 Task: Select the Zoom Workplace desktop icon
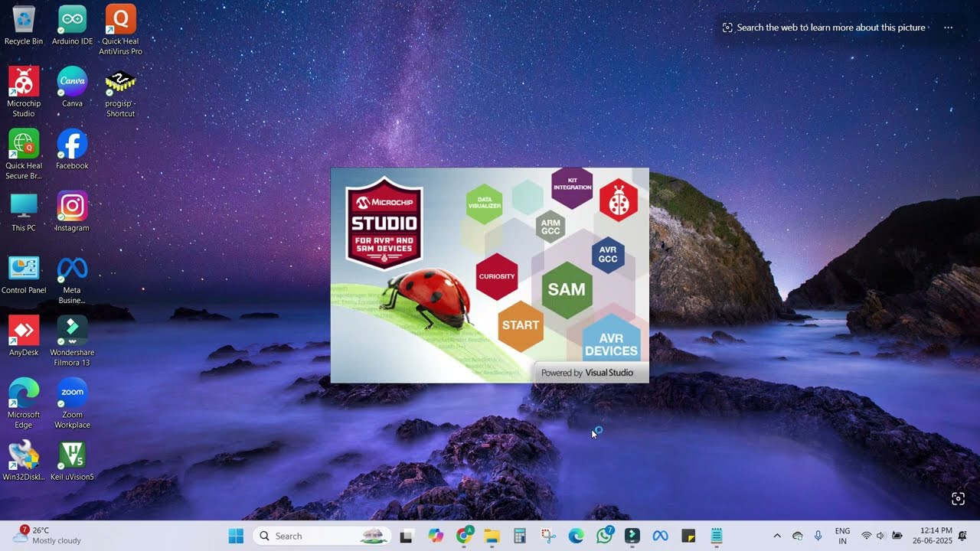(72, 403)
